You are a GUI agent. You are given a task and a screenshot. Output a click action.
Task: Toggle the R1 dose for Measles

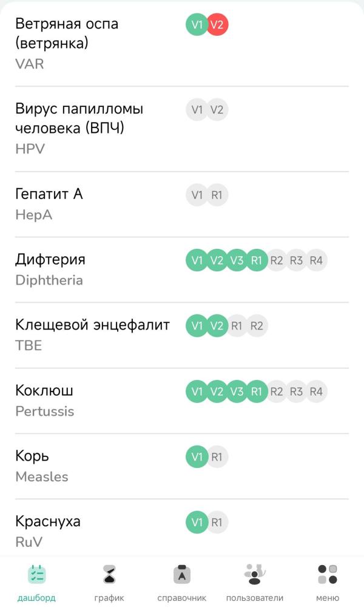pyautogui.click(x=217, y=457)
